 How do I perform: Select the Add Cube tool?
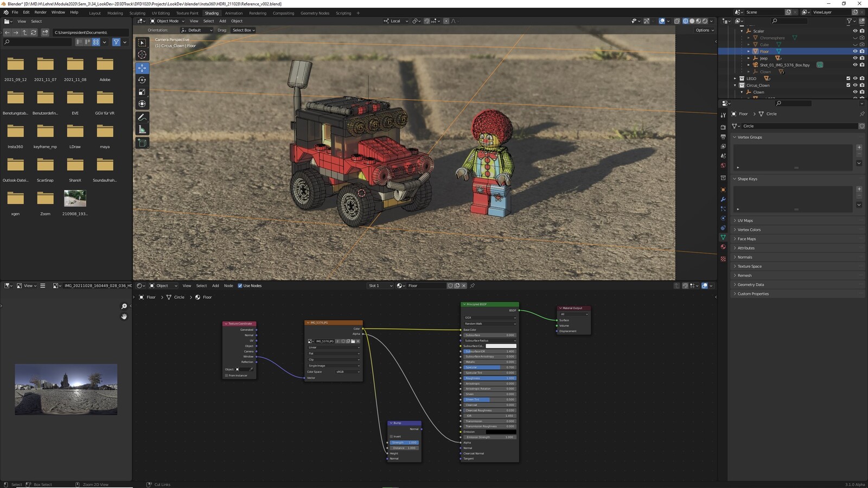142,143
